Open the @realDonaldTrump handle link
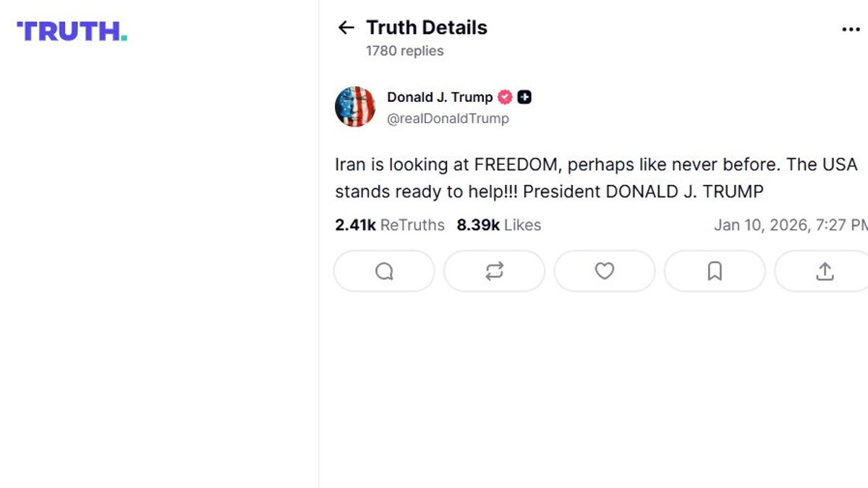 coord(448,119)
